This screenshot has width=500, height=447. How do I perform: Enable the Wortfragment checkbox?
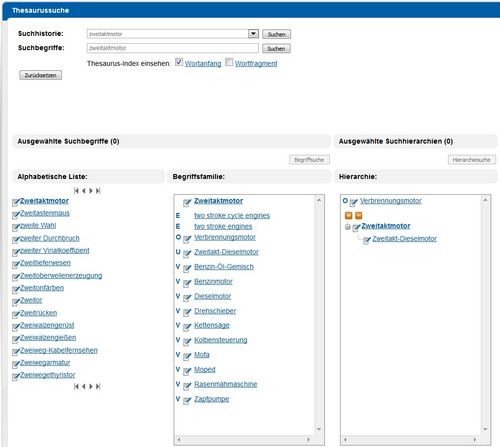229,62
